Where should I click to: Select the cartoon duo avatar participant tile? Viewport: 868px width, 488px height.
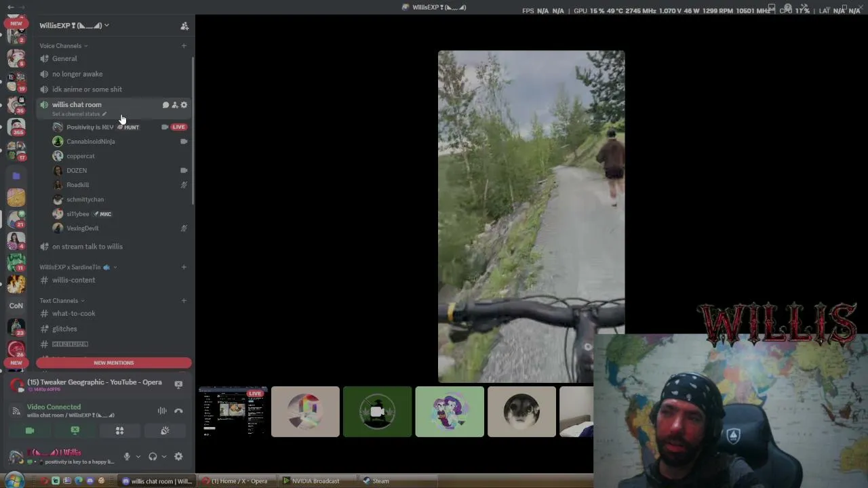(450, 411)
